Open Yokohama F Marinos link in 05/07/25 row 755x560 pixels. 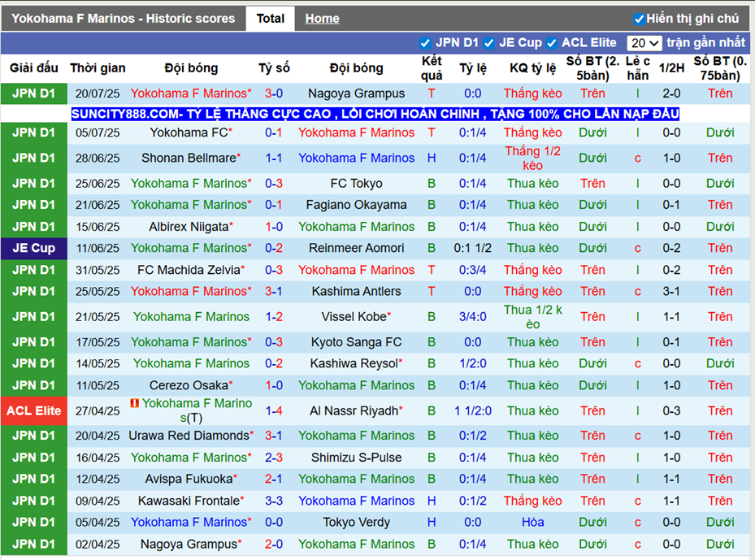pyautogui.click(x=356, y=132)
